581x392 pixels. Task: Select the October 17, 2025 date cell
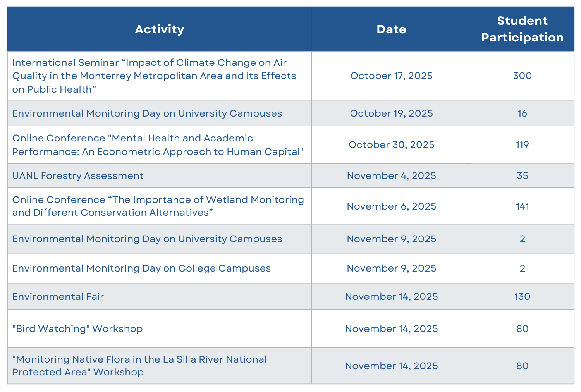pyautogui.click(x=391, y=76)
